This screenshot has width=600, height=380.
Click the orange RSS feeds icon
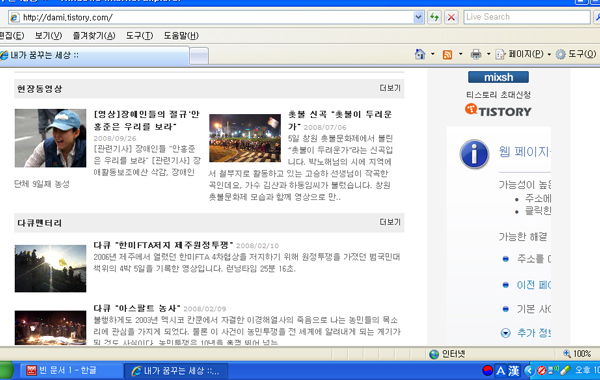coord(447,55)
